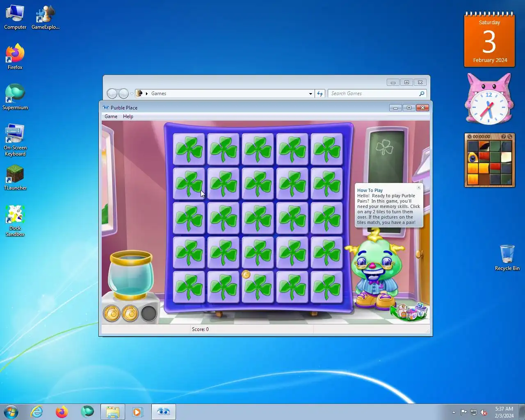Click the Score: 0 status text
Image resolution: width=525 pixels, height=420 pixels.
(200, 329)
